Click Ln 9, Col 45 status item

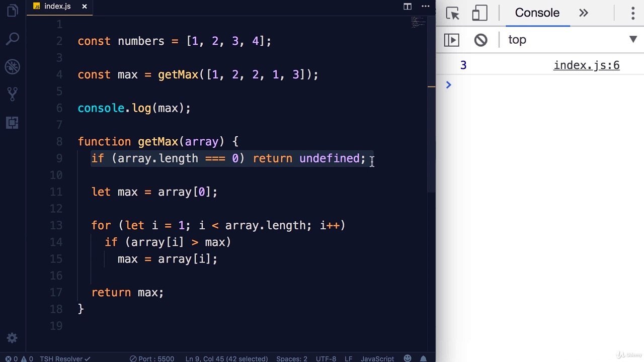coord(226,358)
